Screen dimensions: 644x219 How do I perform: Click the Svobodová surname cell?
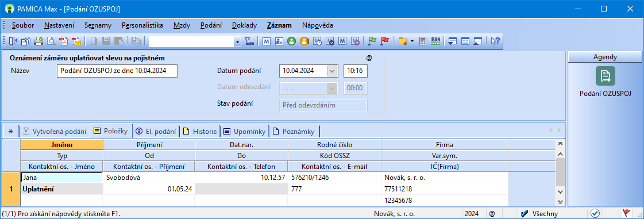149,178
